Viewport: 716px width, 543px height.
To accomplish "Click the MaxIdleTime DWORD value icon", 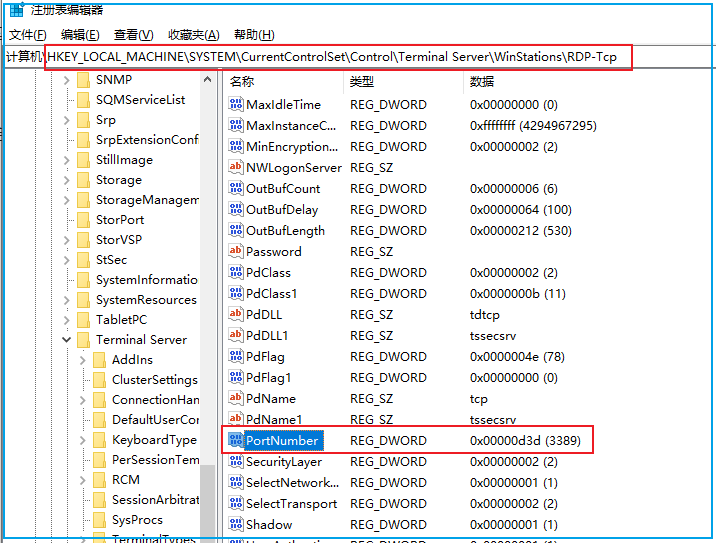I will (x=236, y=104).
